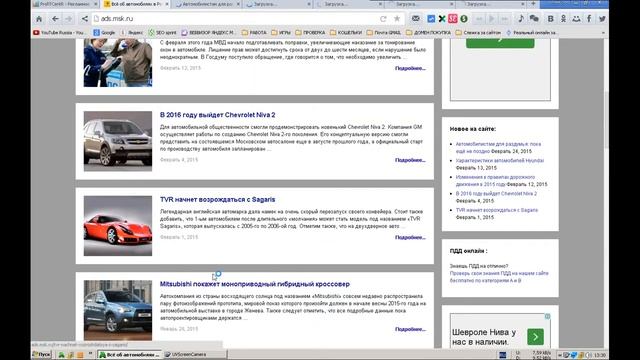Open the Вебвизор Яндекс bookmark
The width and height of the screenshot is (640, 360).
(x=208, y=32)
